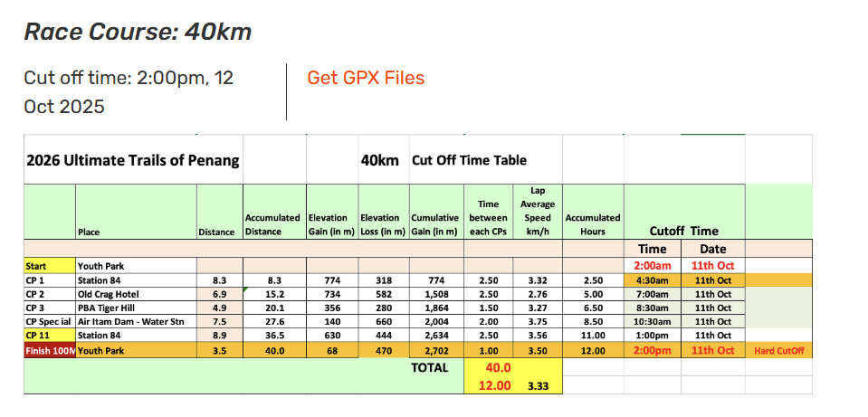Click the TOTAL label below the table
Viewport: 868px width, 417px height.
[429, 368]
